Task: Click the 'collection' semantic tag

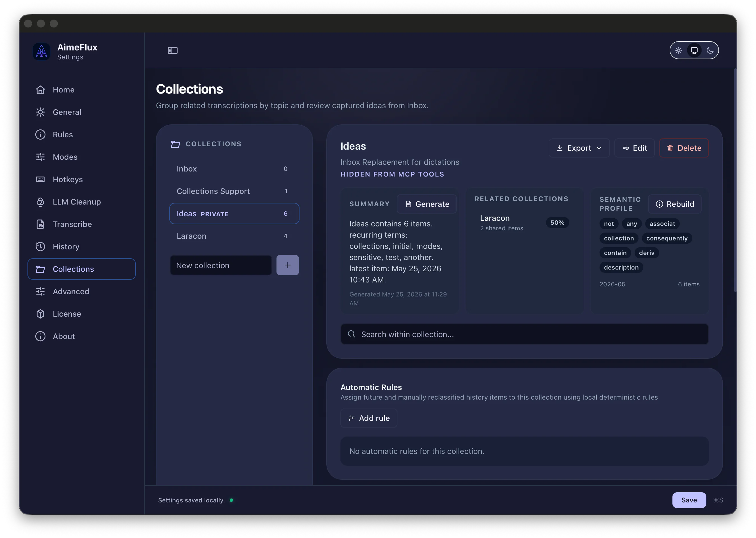Action: pos(618,238)
